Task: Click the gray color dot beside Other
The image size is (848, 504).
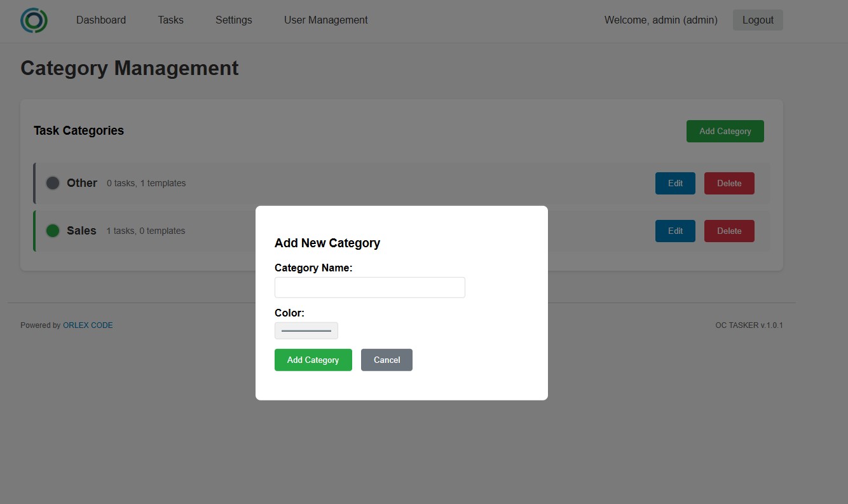Action: click(53, 183)
